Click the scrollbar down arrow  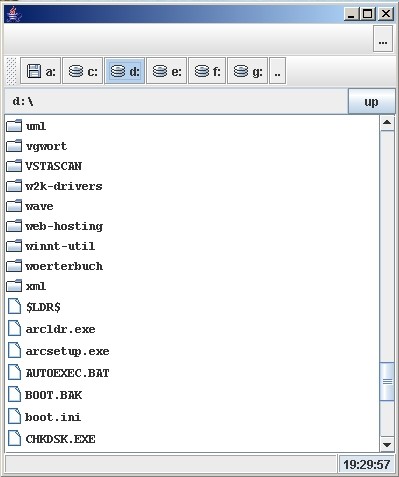387,444
